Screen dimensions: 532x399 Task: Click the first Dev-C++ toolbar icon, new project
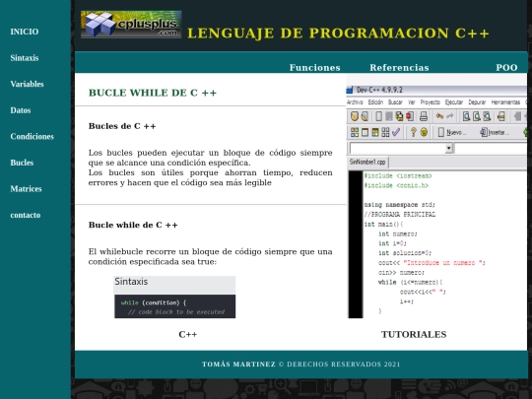click(x=355, y=116)
